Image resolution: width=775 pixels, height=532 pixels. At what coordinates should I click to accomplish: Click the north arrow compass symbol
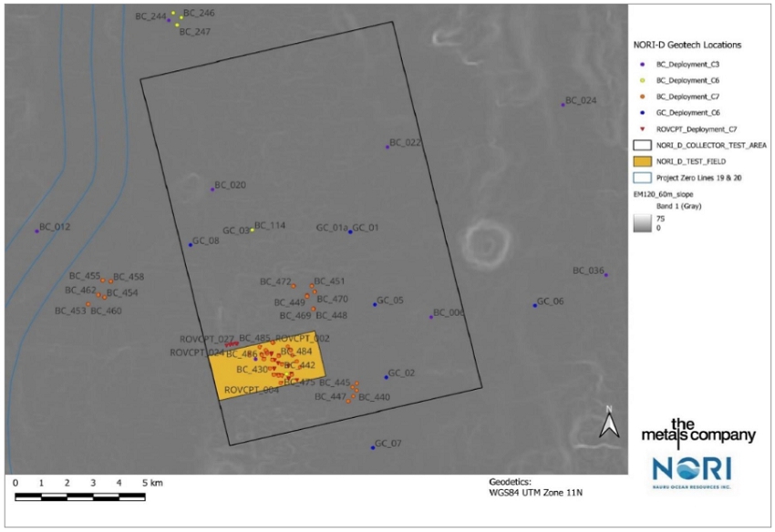(608, 422)
